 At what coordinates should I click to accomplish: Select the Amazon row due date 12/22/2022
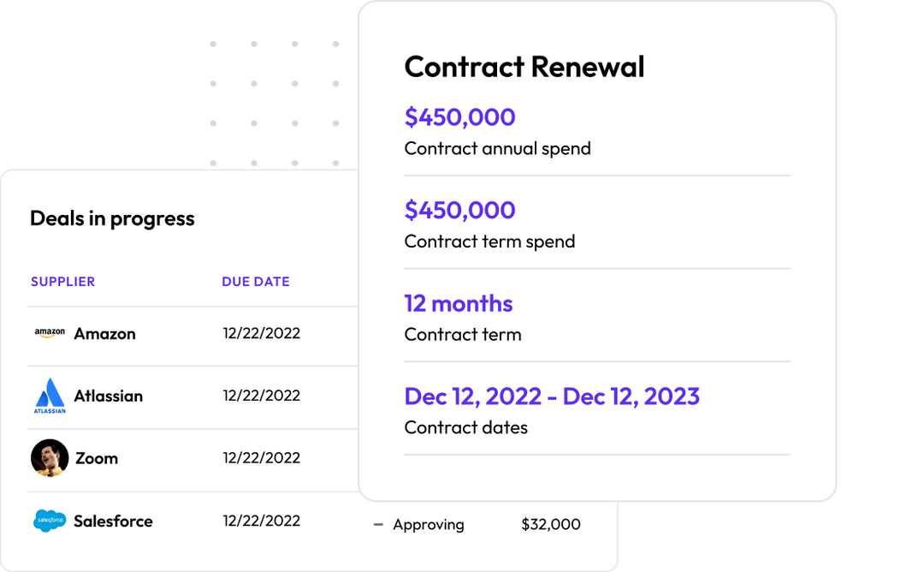(x=262, y=334)
